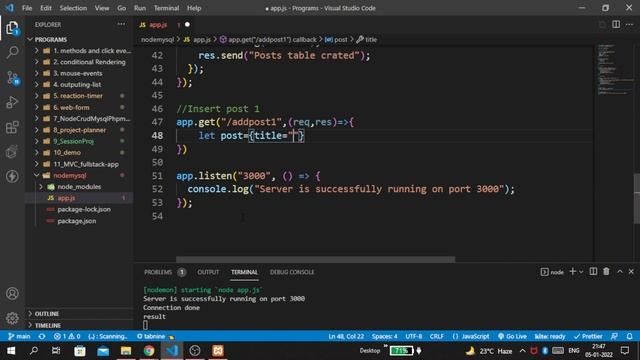
Task: Open the Accounts icon in activity bar
Action: pos(12,293)
